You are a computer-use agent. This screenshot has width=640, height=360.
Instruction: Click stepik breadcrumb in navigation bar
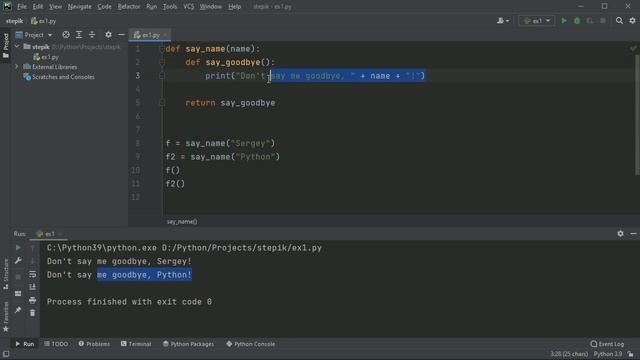(x=14, y=21)
